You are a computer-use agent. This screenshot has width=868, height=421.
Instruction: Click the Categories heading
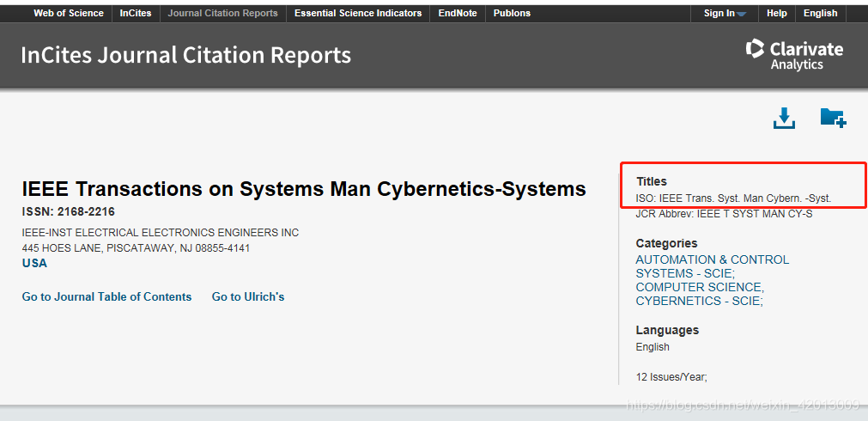tap(666, 243)
